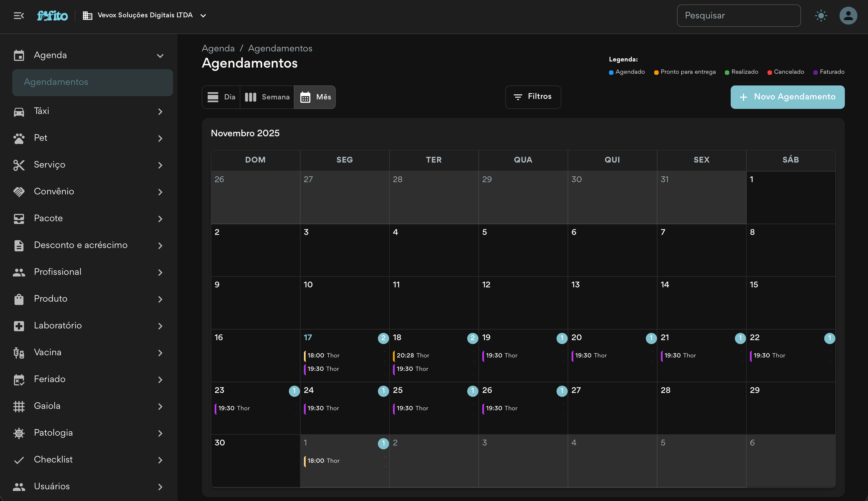Click the Pesquisar search field
This screenshot has height=501, width=868.
pos(738,15)
